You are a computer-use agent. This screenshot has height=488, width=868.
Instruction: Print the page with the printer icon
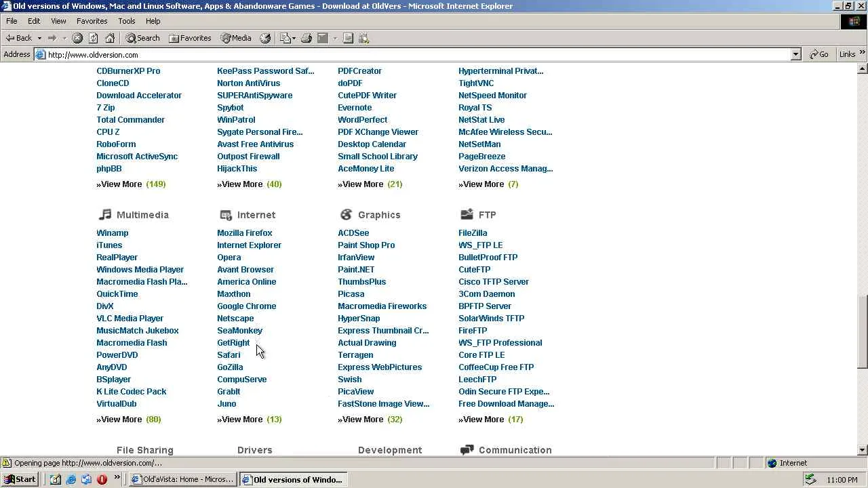click(306, 38)
